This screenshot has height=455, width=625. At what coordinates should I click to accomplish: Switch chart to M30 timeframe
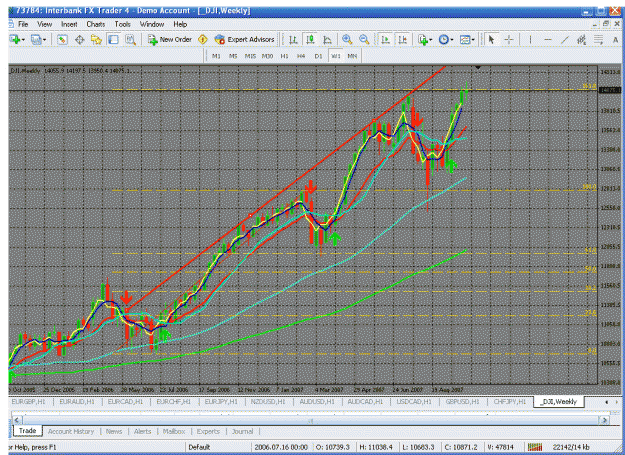point(267,56)
